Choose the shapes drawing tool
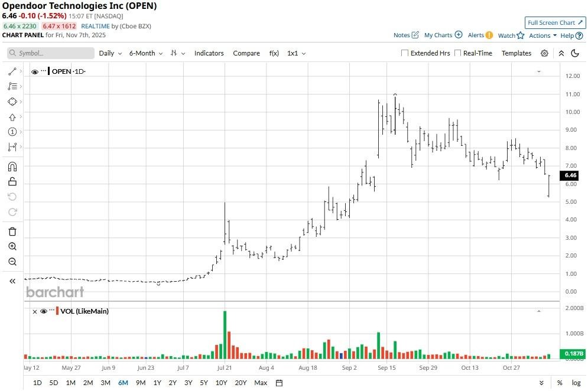Screen dimensions: 588x391 (x=12, y=102)
